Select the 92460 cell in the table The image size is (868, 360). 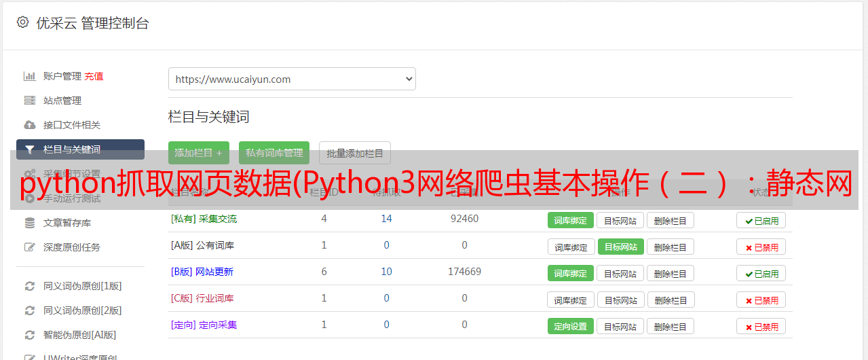click(464, 219)
